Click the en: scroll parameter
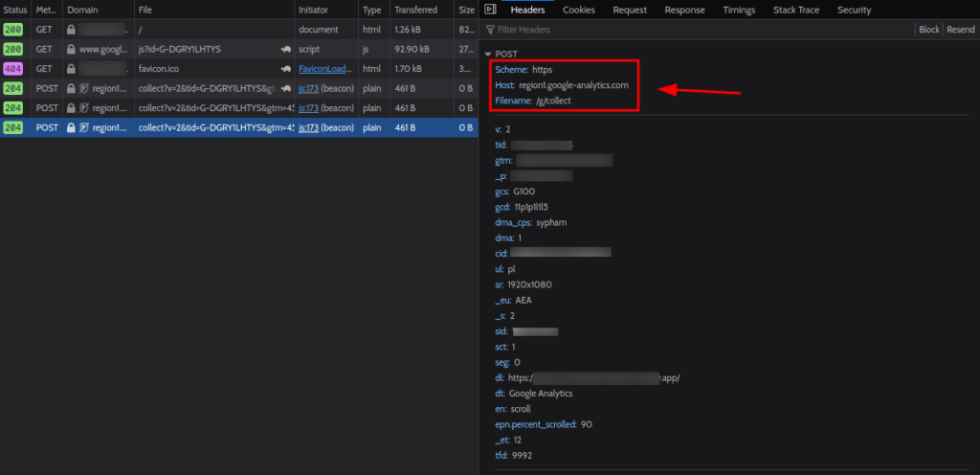Viewport: 980px width, 475px height. (513, 409)
